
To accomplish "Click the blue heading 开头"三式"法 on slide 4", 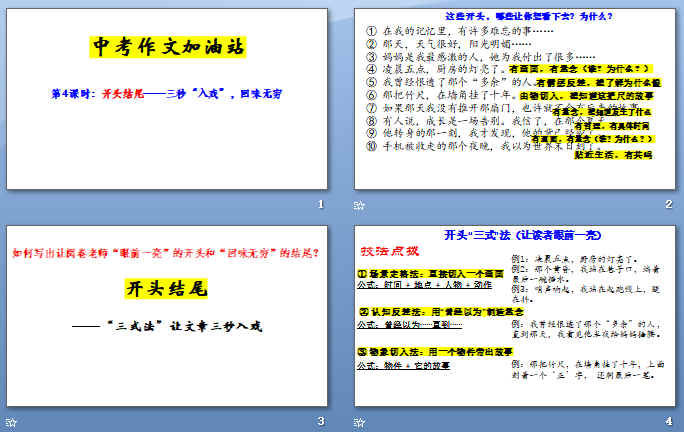I will point(523,235).
